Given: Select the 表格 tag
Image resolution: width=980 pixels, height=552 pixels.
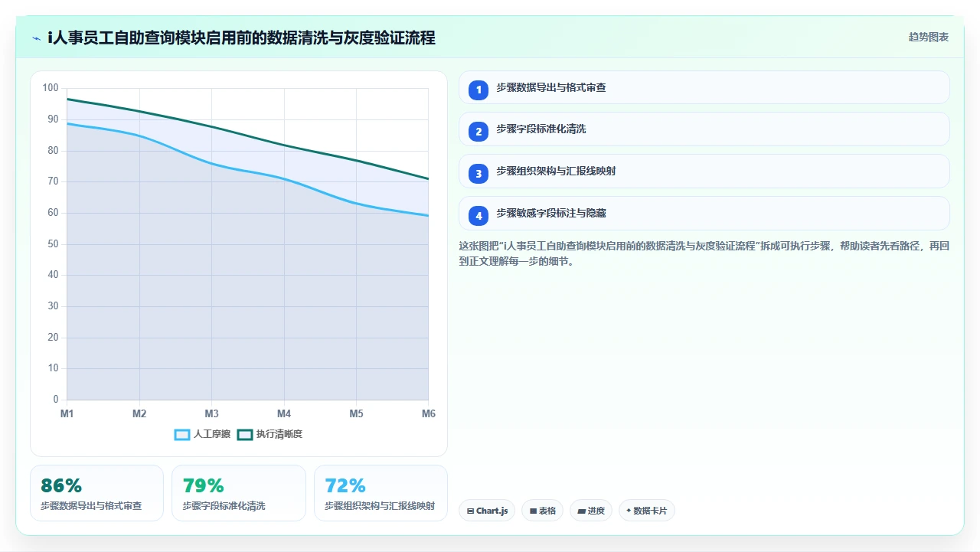Looking at the screenshot, I should (543, 511).
